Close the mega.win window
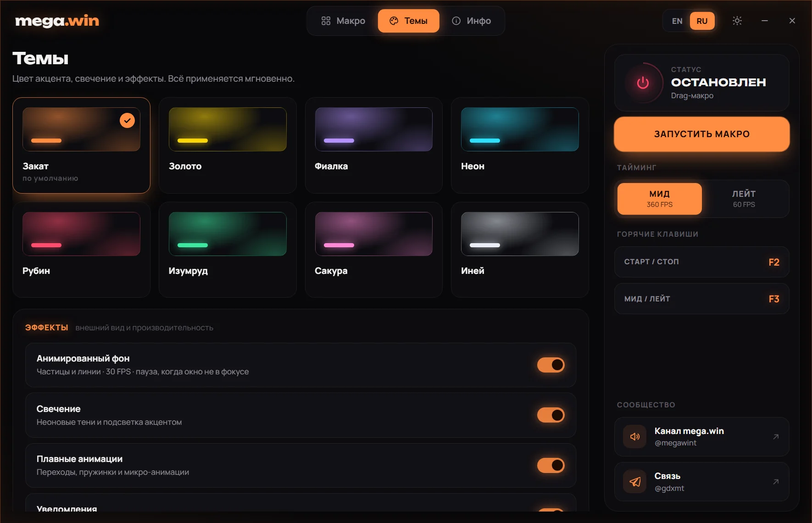Image resolution: width=812 pixels, height=523 pixels. tap(792, 21)
